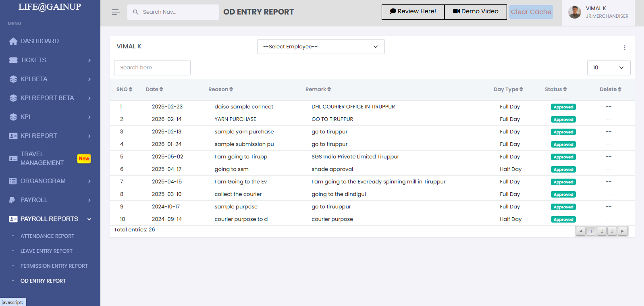Collapse the Payroll Reports menu

(x=89, y=219)
